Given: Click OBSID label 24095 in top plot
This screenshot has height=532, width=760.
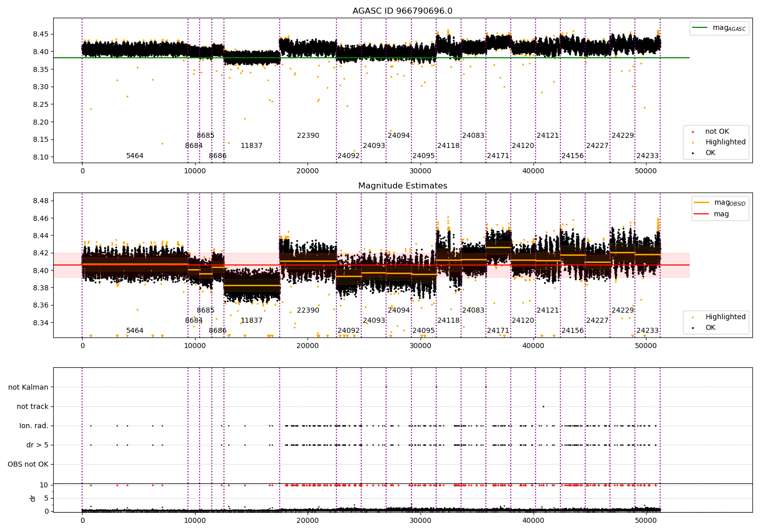Looking at the screenshot, I should click(424, 156).
